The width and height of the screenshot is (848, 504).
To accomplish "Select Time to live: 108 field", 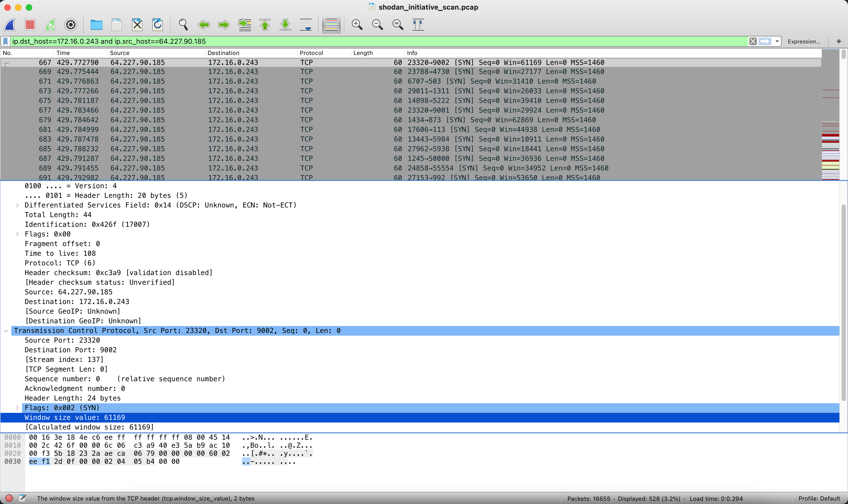I will click(x=60, y=253).
